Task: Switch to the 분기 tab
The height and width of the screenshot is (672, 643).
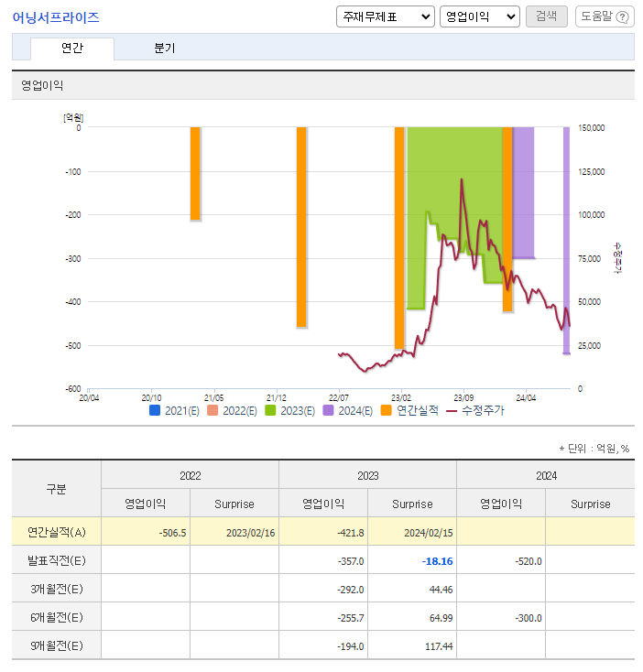Action: pos(165,48)
